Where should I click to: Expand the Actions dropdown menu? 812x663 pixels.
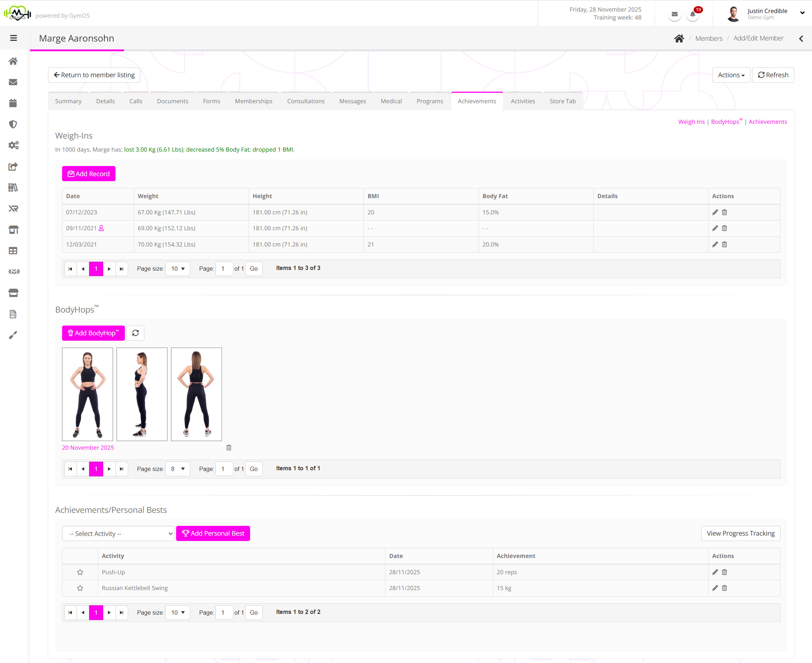pyautogui.click(x=731, y=75)
